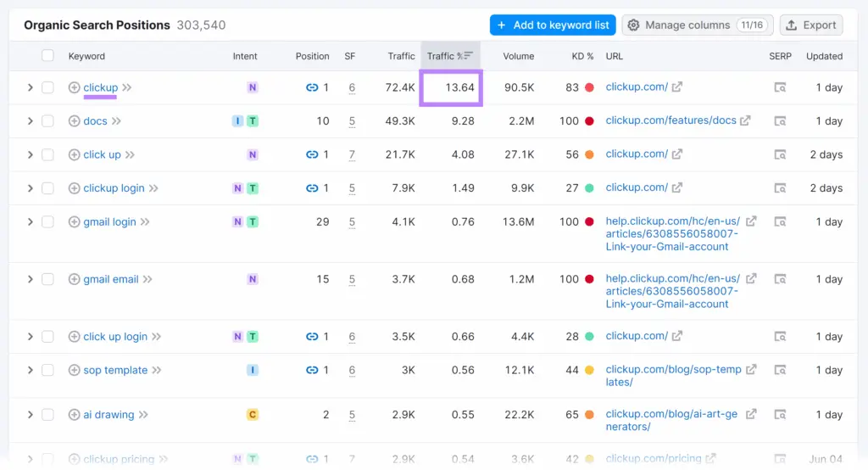The image size is (868, 470).
Task: Check the gmail email row checkbox
Action: [x=47, y=279]
